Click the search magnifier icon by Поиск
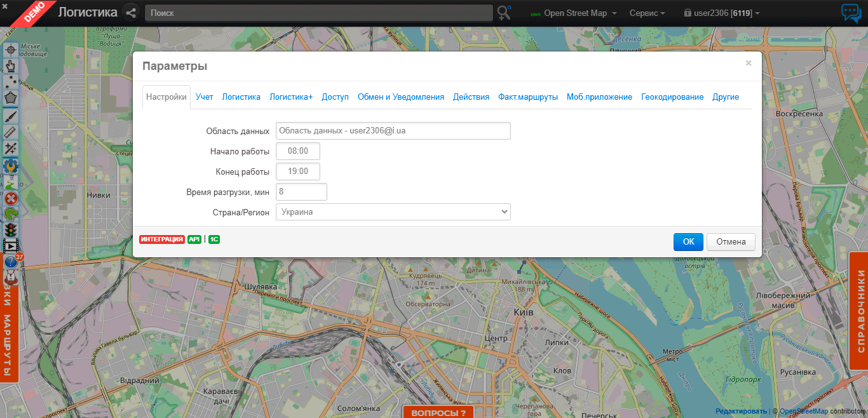 [x=505, y=13]
